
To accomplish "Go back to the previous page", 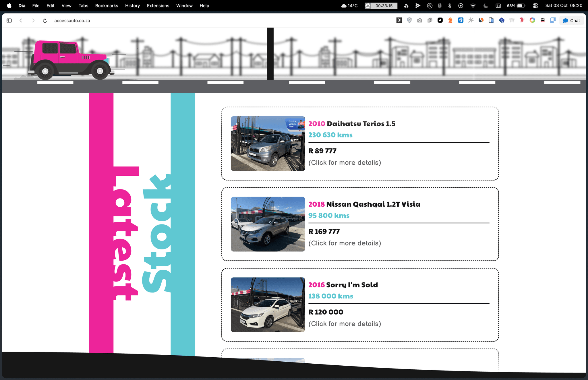I will click(21, 21).
